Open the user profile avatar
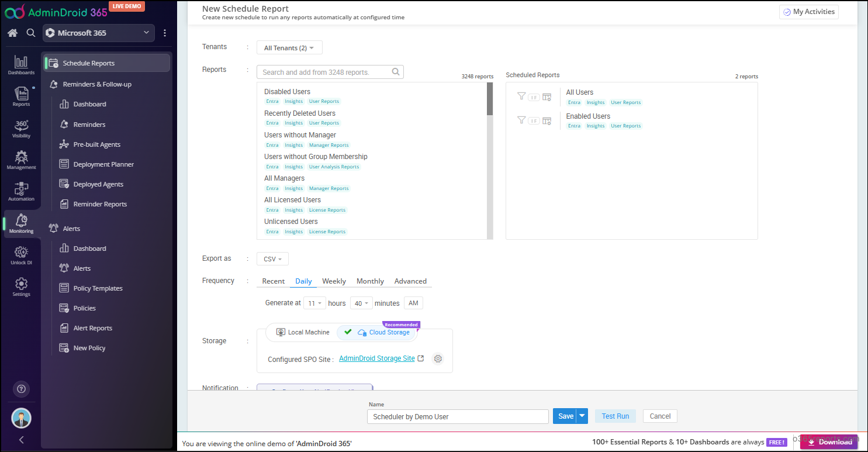Screen dimensions: 868x452 coord(21,418)
